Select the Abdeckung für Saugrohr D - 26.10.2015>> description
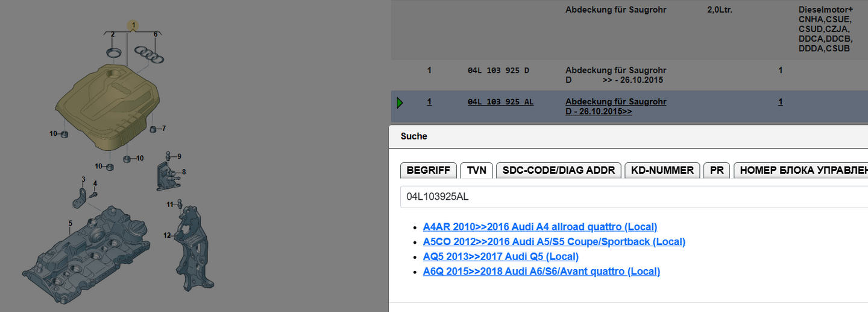 [616, 107]
